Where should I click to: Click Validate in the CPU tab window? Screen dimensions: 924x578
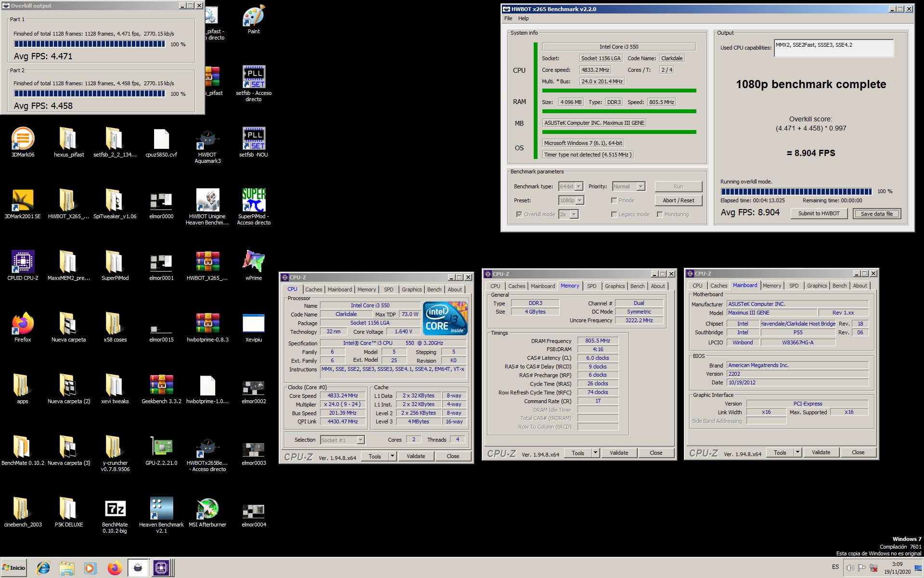click(415, 456)
